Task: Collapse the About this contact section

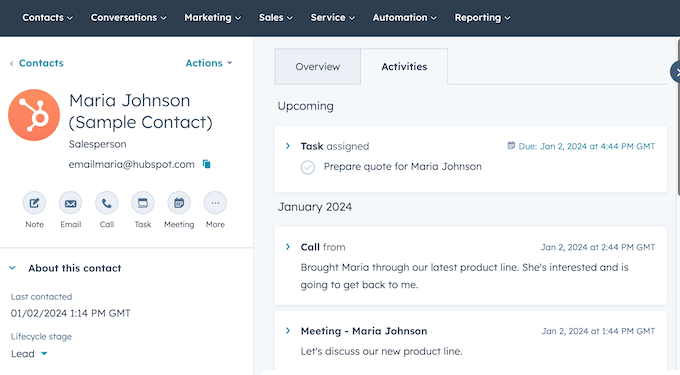Action: click(x=13, y=268)
